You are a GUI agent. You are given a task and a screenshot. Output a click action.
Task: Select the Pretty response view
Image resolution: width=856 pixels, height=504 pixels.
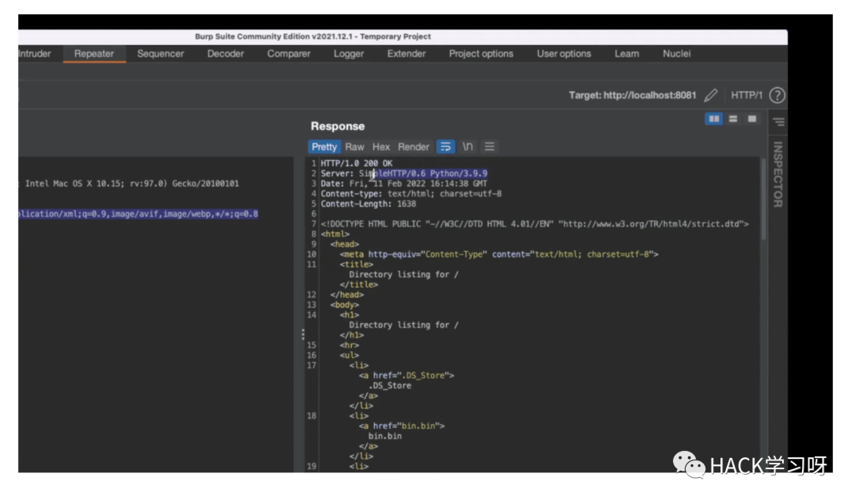(324, 147)
